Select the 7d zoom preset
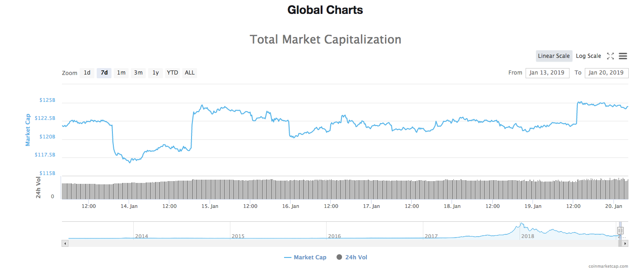This screenshot has height=276, width=644. 104,73
